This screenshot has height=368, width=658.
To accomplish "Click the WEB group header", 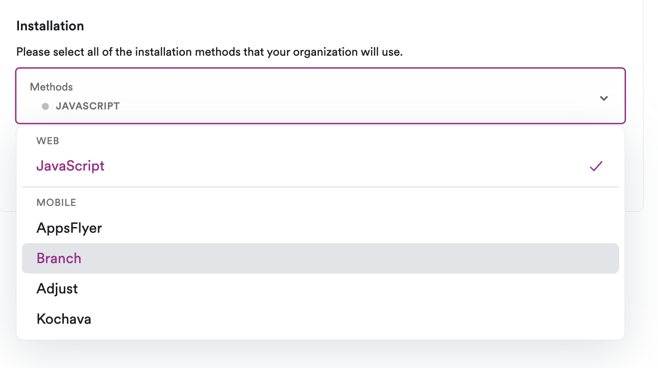I will pos(47,141).
